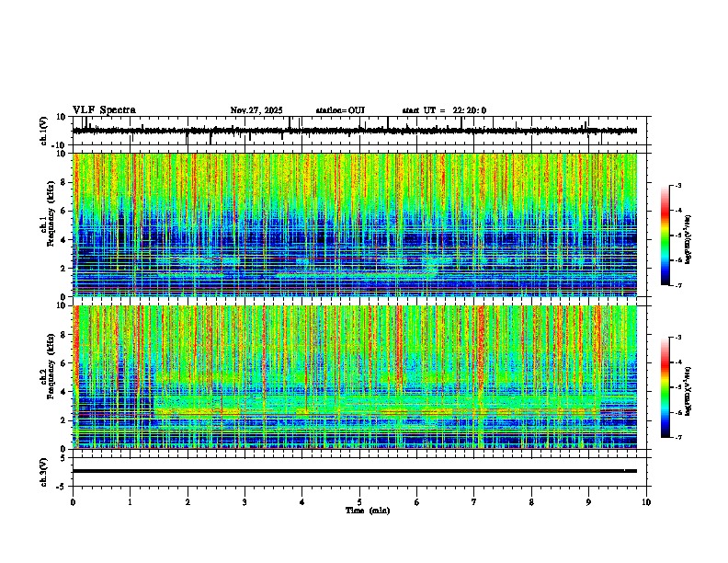Screen dimensions: 728x563
Task: Click the "4" kHz tick of ch.2 spectrogram
Action: 64,392
